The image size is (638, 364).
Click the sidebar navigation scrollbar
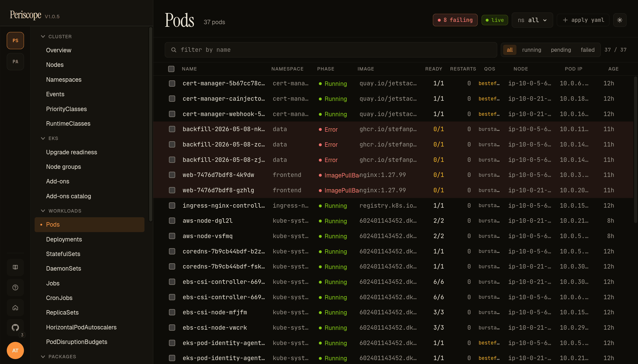(x=150, y=124)
